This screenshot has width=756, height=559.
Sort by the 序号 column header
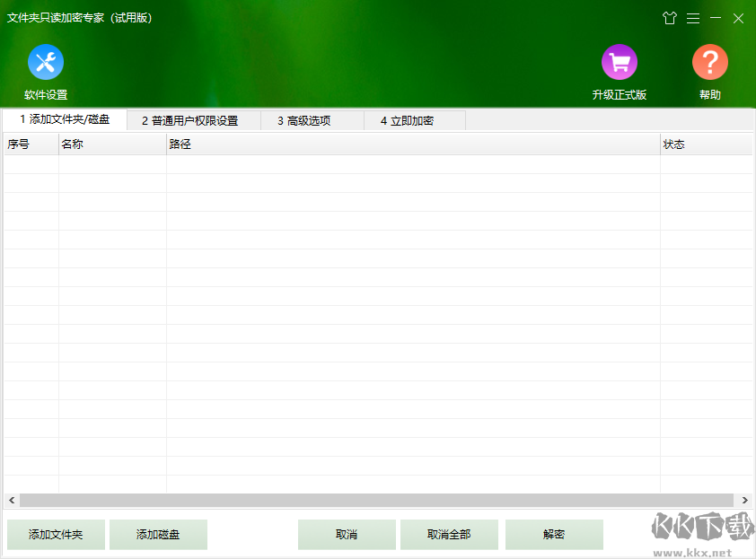pyautogui.click(x=31, y=144)
